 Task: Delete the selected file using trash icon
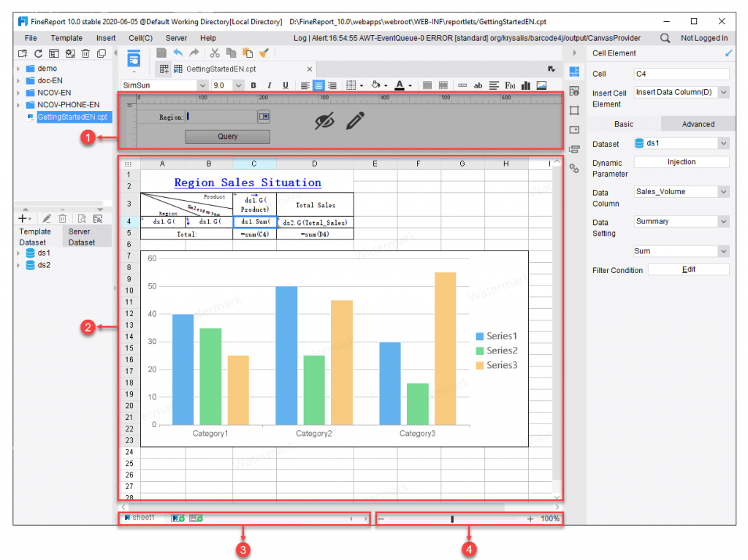pyautogui.click(x=85, y=53)
